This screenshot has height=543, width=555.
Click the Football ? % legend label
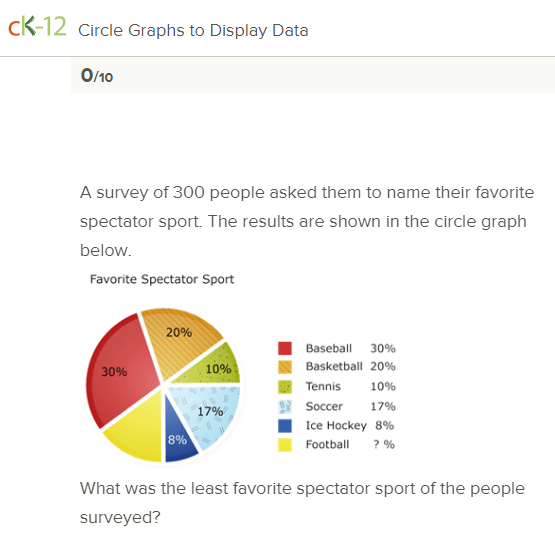point(350,444)
